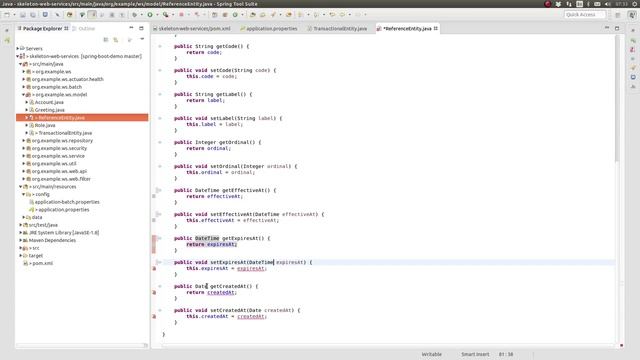Open the New file dropdown arrow
The image size is (640, 360).
coord(14,15)
